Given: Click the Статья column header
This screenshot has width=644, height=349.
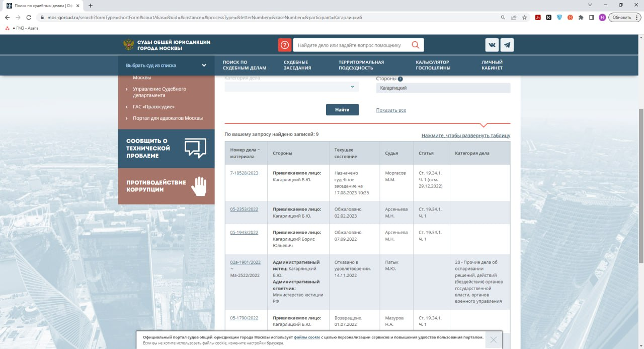Looking at the screenshot, I should 431,153.
